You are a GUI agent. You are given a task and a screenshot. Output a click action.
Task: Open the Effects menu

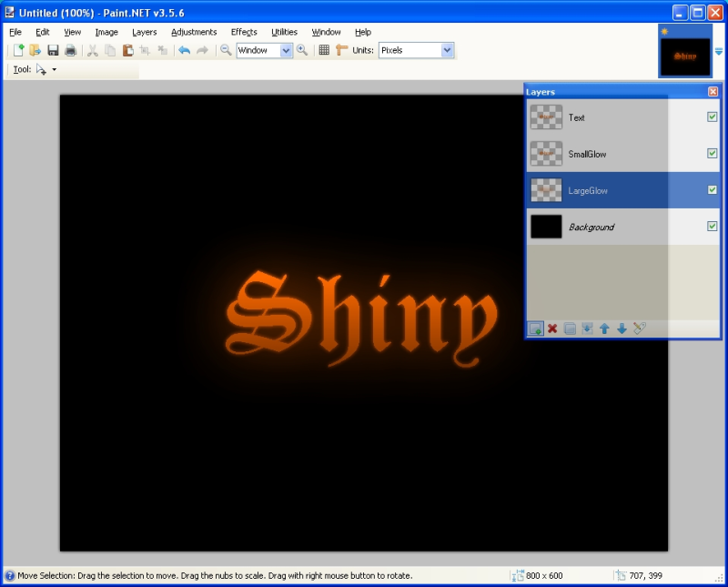[244, 32]
